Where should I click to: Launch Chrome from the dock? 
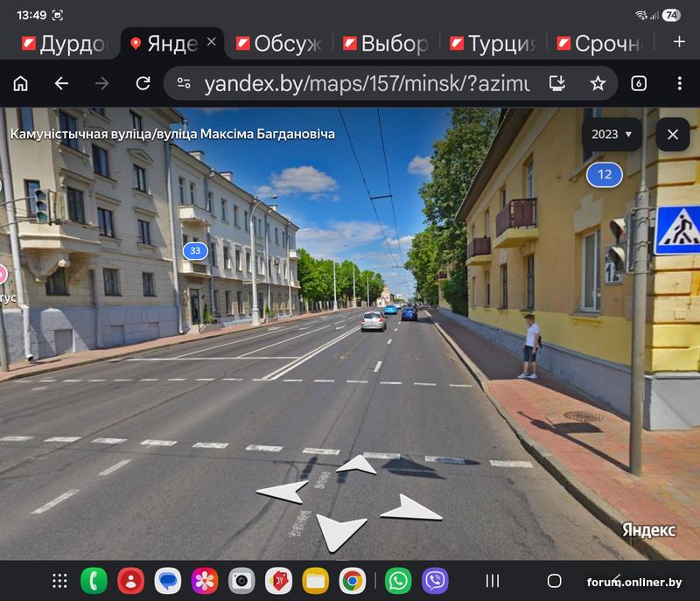point(353,581)
